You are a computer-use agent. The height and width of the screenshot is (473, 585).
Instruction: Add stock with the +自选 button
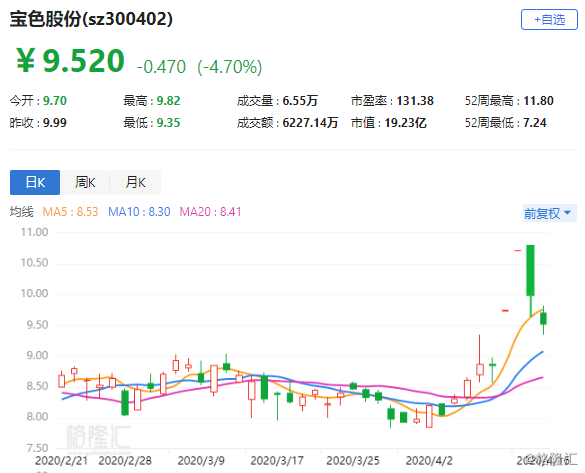click(549, 19)
